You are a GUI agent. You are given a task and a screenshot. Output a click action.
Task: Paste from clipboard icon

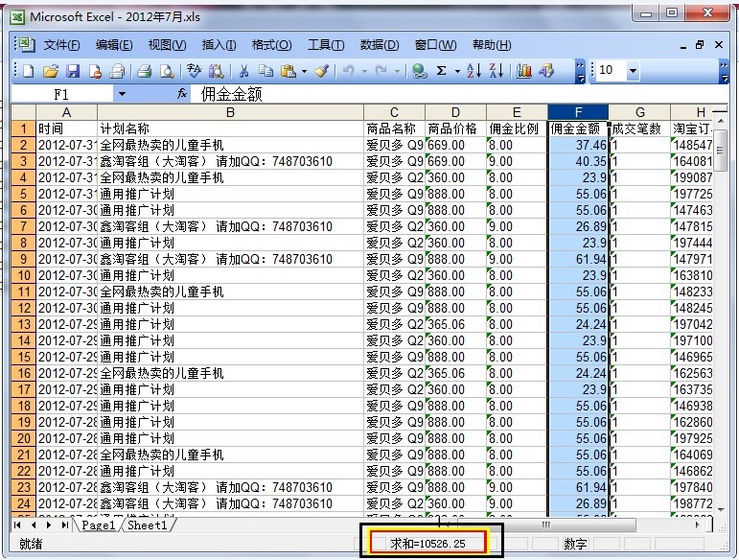coord(289,71)
